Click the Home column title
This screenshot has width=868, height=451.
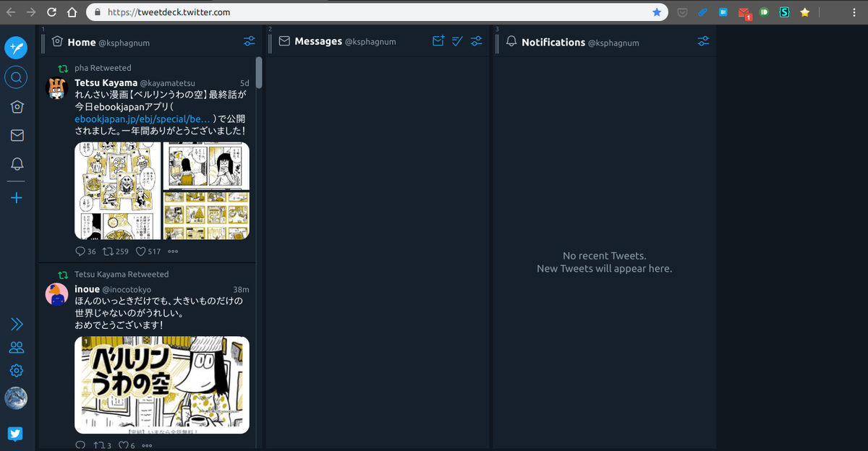pyautogui.click(x=82, y=42)
